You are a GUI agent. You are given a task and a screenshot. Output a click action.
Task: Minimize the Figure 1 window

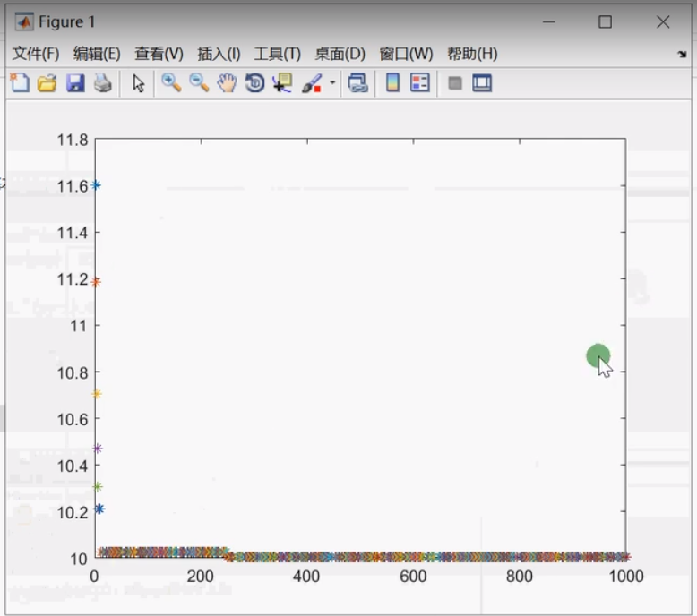(x=549, y=21)
